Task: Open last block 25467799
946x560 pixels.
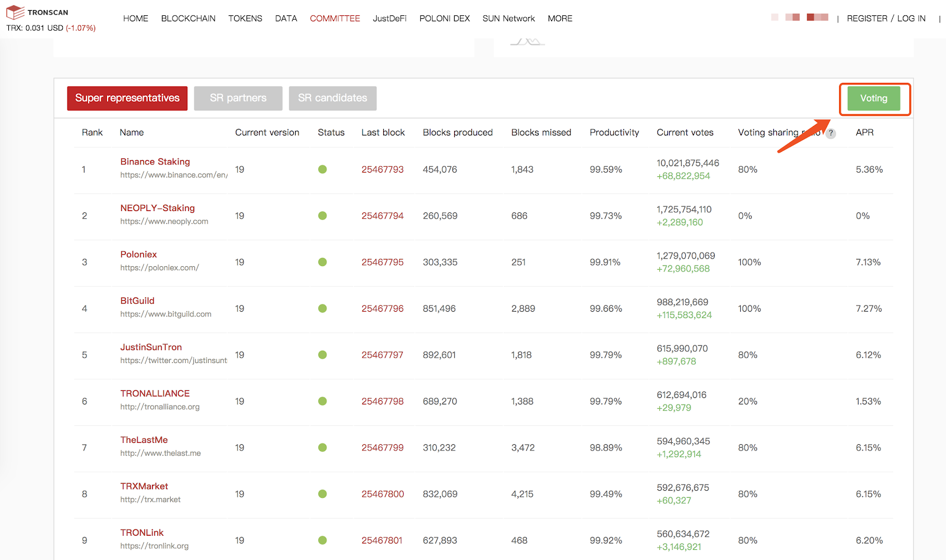Action: [x=383, y=448]
